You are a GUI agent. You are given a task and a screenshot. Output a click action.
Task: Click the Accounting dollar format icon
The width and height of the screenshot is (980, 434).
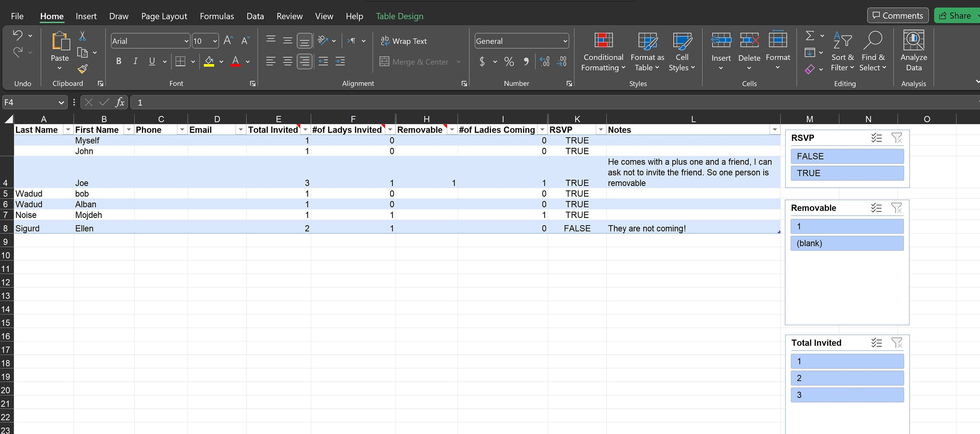point(482,61)
